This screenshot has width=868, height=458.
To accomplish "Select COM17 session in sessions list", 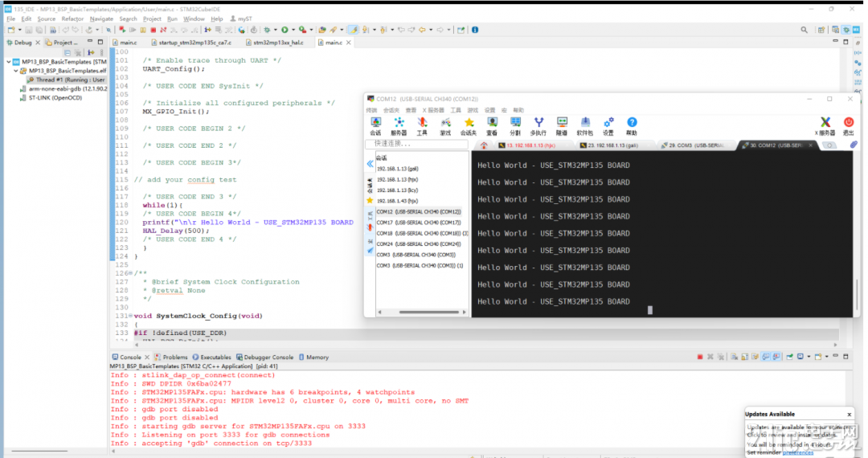I will (x=419, y=223).
